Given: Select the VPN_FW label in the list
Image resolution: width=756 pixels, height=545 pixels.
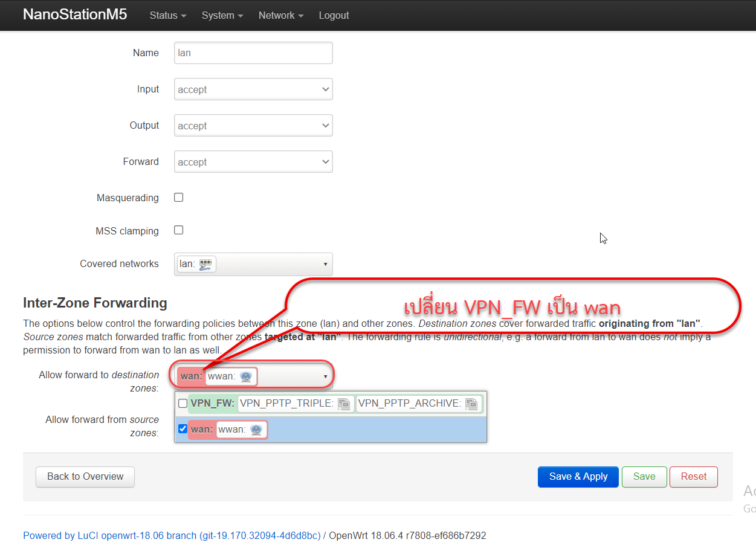Looking at the screenshot, I should [x=212, y=403].
